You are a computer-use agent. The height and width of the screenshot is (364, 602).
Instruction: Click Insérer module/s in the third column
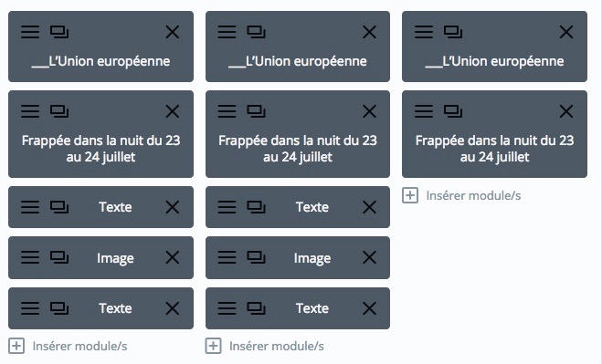point(462,195)
